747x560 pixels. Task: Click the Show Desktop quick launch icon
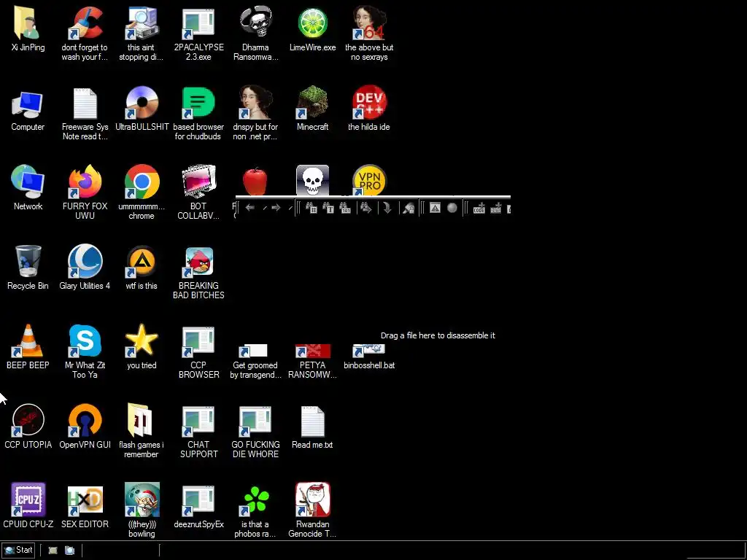click(x=53, y=551)
